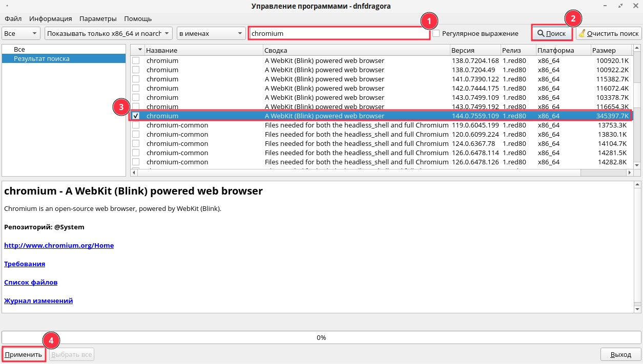Click the description panel scrollbar up arrow

pyautogui.click(x=637, y=184)
